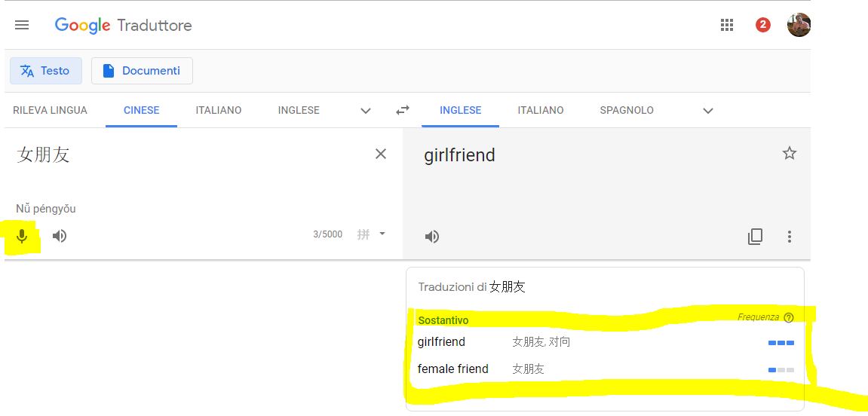Screen dimensions: 868x416
Task: Click the Frequenza help icon
Action: point(789,318)
